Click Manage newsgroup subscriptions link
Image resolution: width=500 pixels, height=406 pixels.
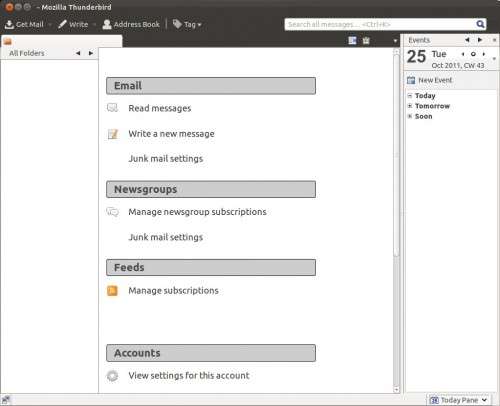[x=197, y=212]
